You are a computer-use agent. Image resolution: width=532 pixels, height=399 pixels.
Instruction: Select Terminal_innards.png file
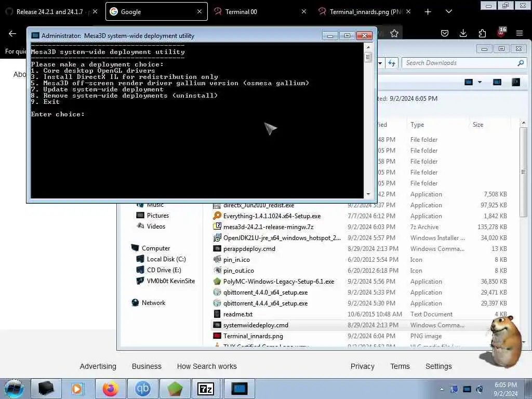248,336
